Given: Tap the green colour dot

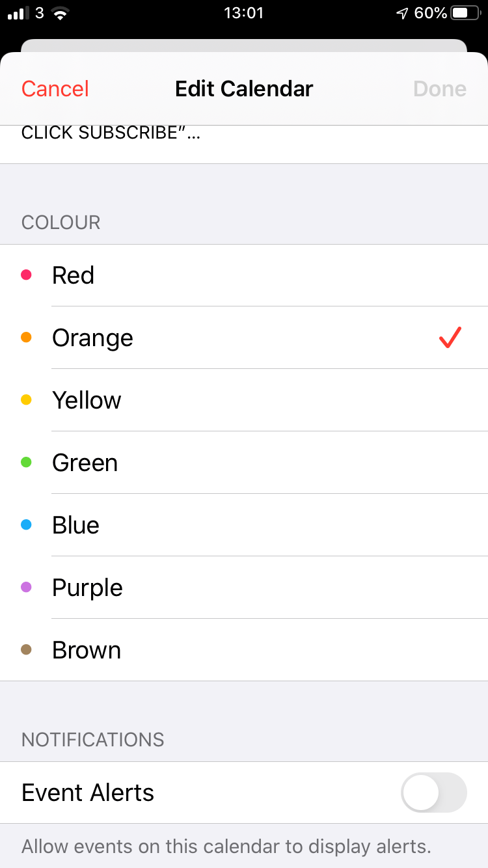Looking at the screenshot, I should [x=26, y=463].
